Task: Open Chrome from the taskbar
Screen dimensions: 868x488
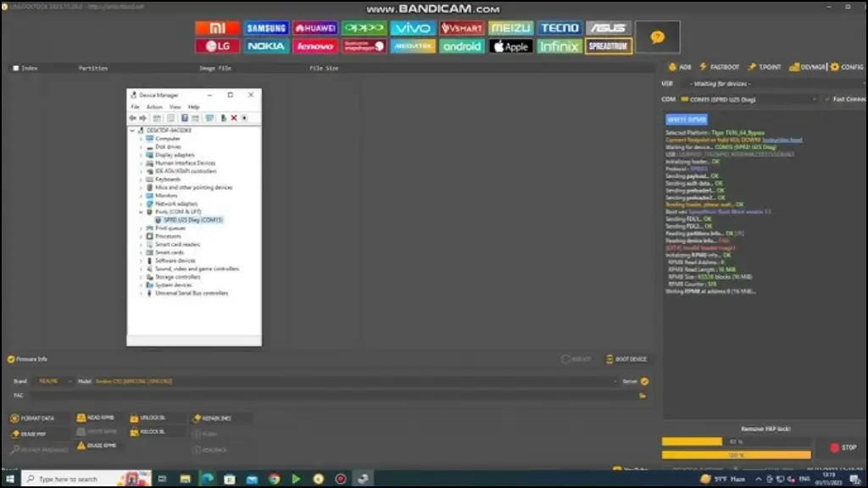Action: (274, 479)
